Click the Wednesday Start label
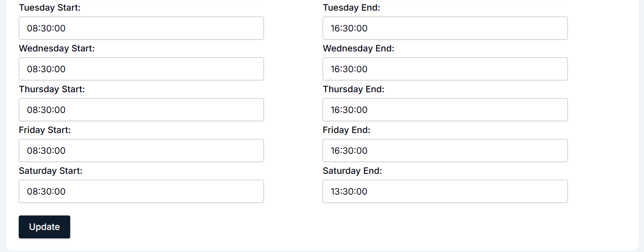The width and height of the screenshot is (644, 252). (x=57, y=48)
